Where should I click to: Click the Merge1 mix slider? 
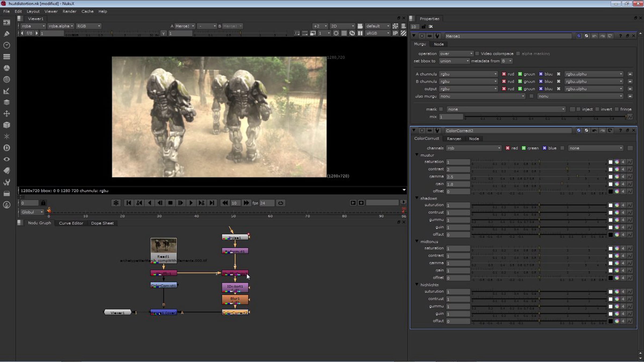[546, 117]
